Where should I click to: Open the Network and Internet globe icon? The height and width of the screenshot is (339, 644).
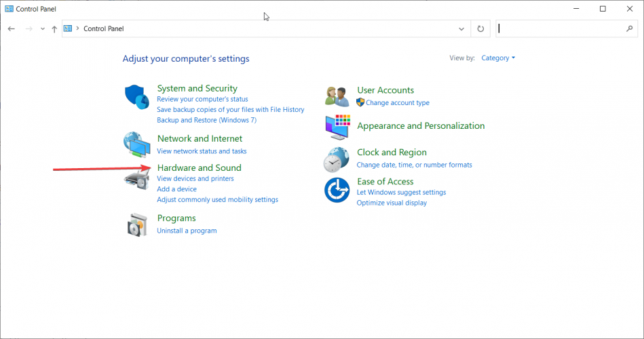136,144
